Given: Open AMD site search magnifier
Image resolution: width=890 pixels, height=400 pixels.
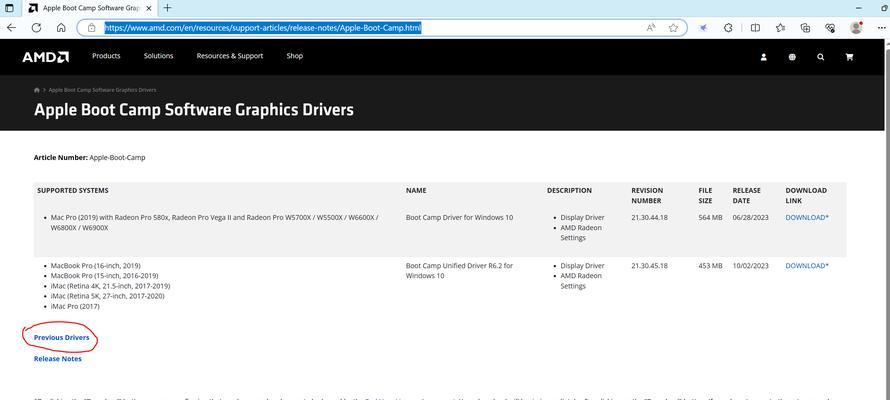Looking at the screenshot, I should click(820, 57).
